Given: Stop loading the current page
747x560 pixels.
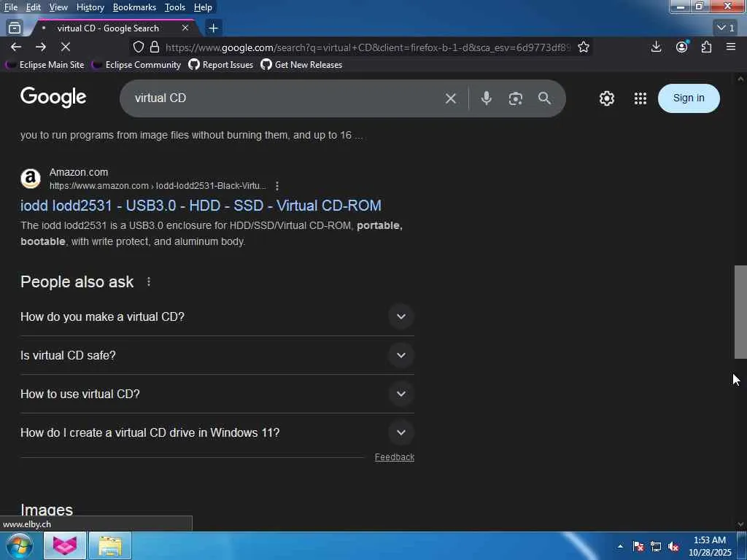Looking at the screenshot, I should tap(66, 47).
